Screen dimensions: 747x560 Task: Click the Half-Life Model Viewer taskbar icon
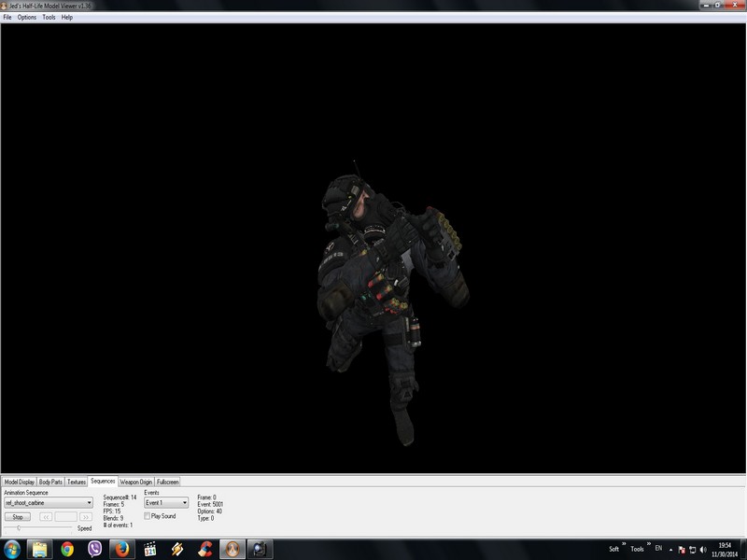(x=233, y=550)
